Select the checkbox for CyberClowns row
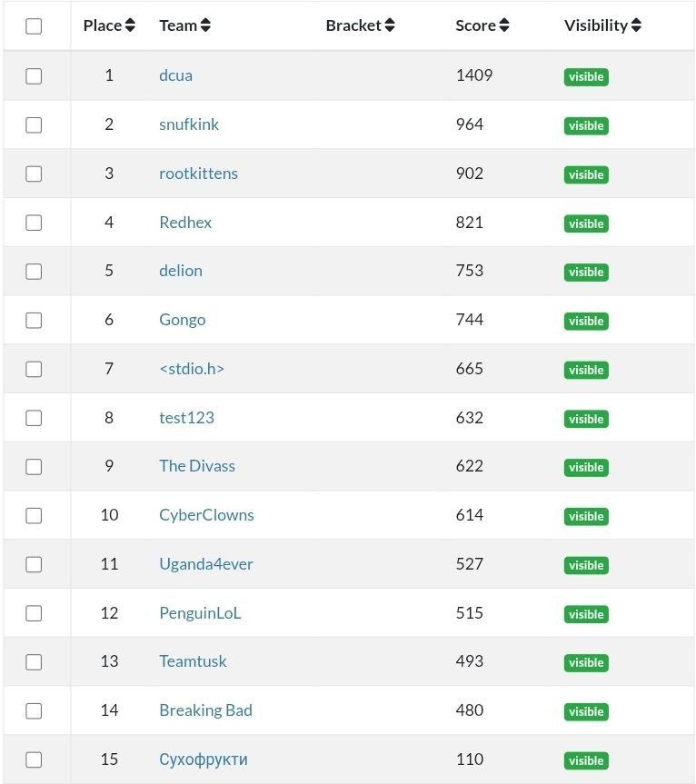696x784 pixels. [x=34, y=516]
